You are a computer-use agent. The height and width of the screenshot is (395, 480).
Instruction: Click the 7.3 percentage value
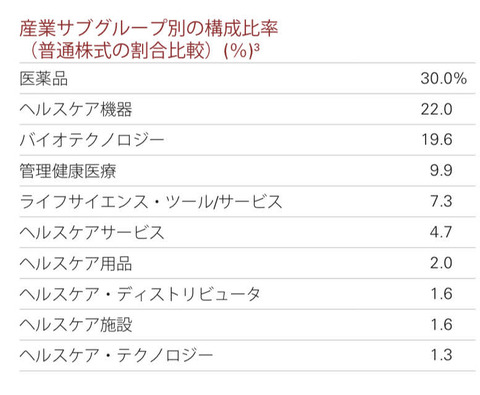(x=441, y=201)
